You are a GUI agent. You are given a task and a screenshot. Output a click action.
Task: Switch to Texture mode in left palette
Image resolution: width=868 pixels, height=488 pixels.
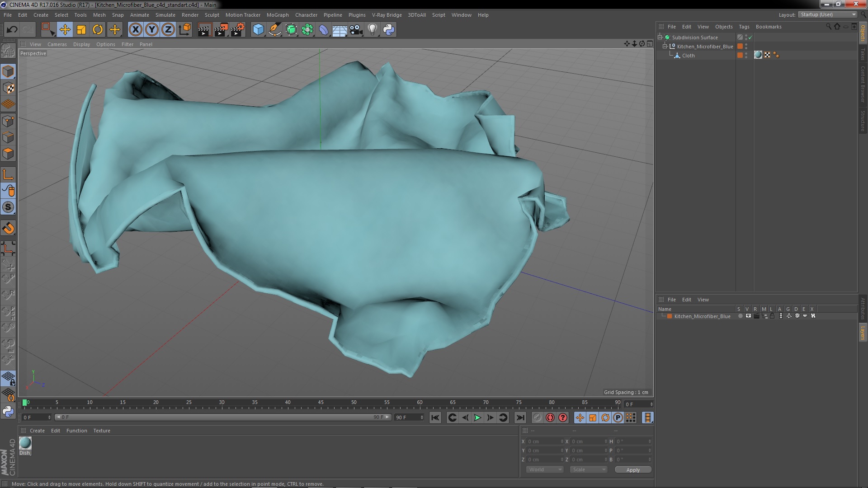click(8, 88)
